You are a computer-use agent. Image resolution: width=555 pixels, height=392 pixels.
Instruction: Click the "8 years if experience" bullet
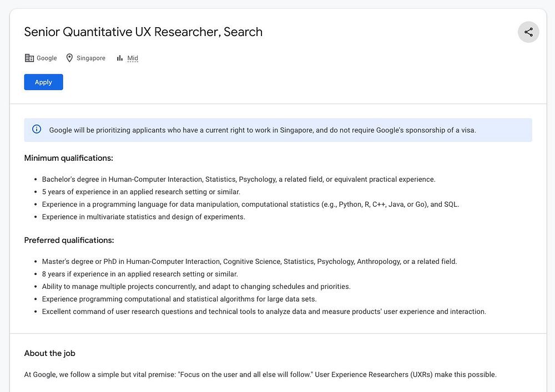(x=140, y=274)
